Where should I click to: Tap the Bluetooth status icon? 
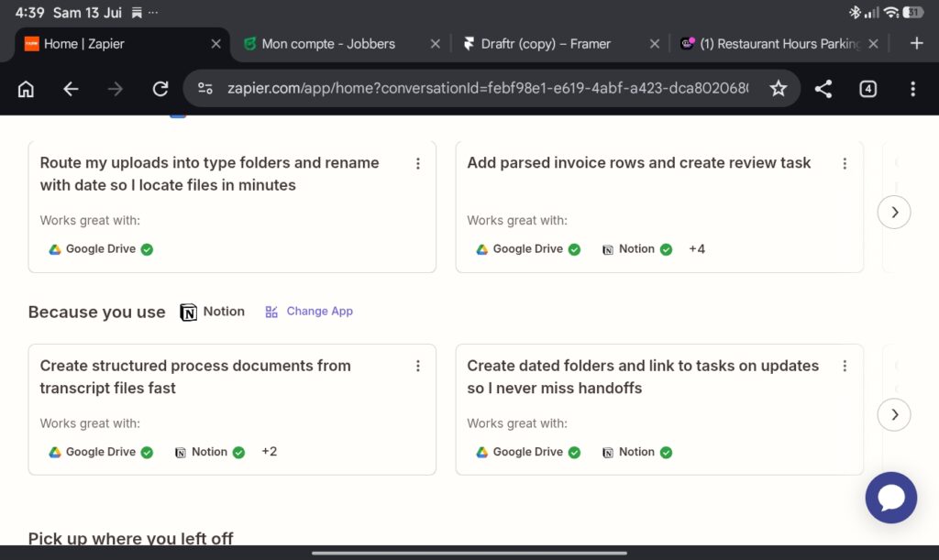pos(855,12)
